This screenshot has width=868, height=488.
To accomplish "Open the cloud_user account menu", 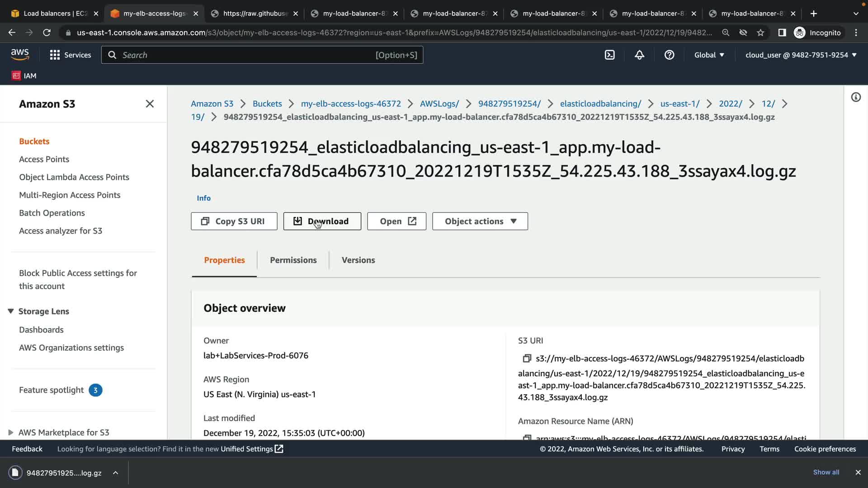I will click(801, 55).
